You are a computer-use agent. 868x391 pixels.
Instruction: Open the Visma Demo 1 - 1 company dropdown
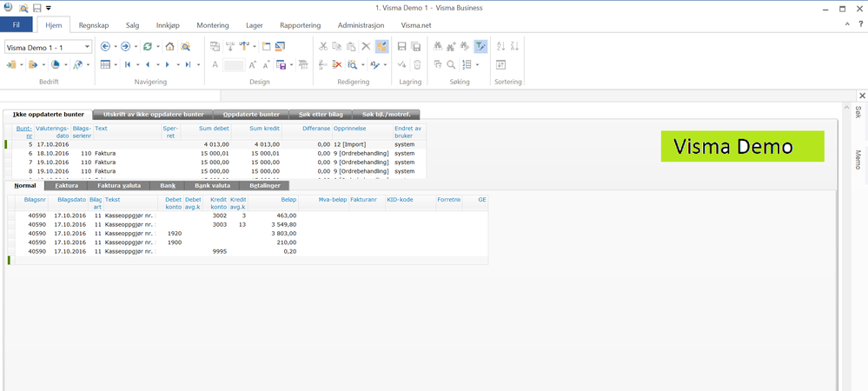pos(87,48)
